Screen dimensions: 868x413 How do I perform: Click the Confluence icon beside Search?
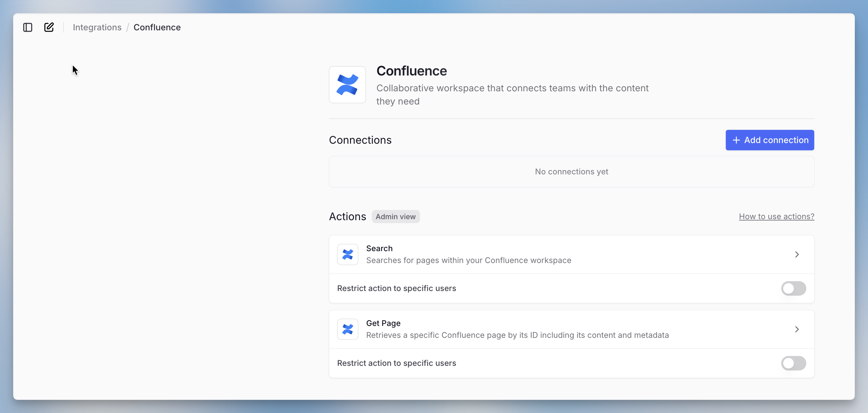(x=347, y=254)
